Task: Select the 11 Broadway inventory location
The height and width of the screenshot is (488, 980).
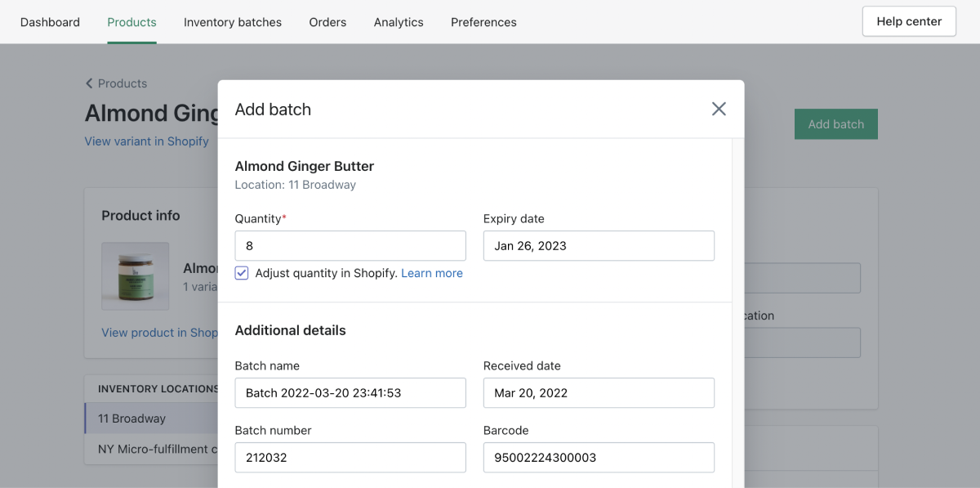Action: click(151, 419)
